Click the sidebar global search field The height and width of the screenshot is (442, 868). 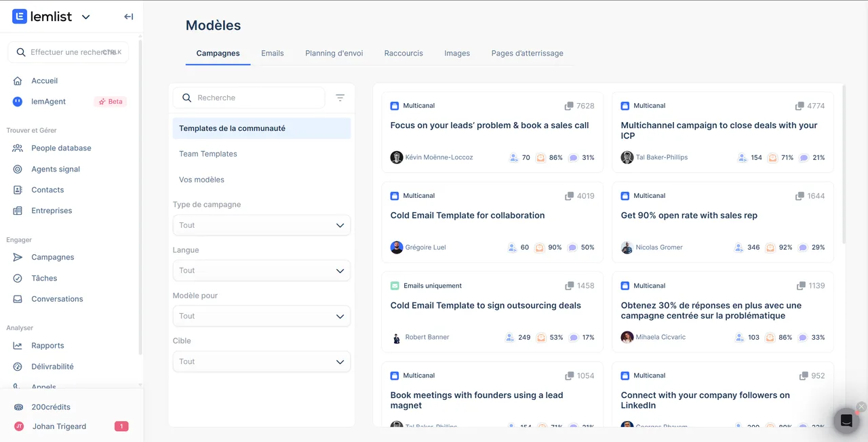click(x=68, y=52)
